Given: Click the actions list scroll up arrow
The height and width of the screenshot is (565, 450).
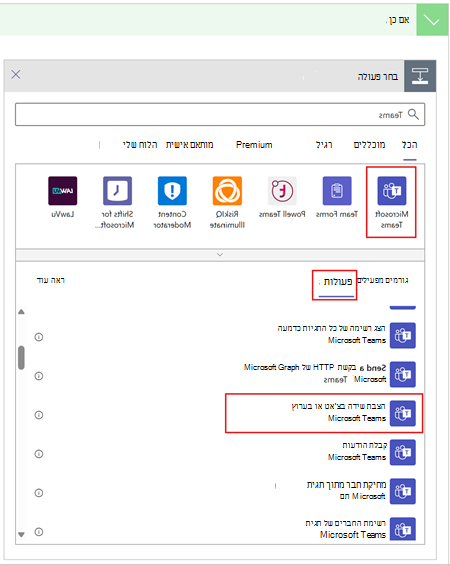Looking at the screenshot, I should [x=22, y=312].
